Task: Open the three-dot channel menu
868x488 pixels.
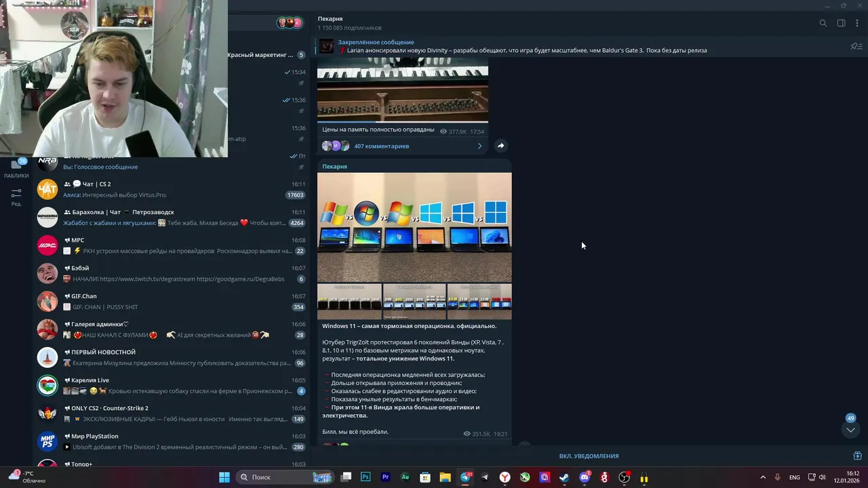Action: pyautogui.click(x=857, y=23)
